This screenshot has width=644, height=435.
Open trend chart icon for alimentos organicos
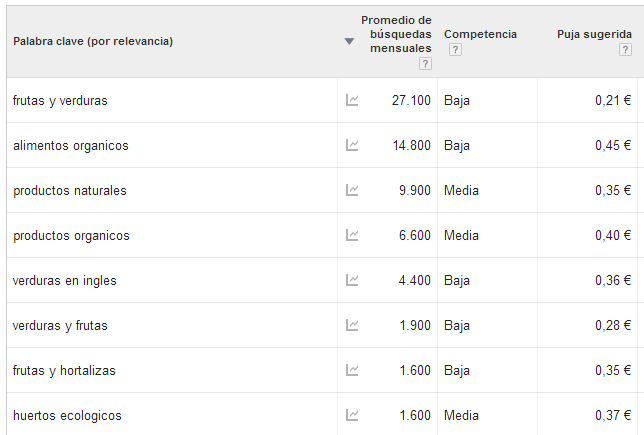352,145
